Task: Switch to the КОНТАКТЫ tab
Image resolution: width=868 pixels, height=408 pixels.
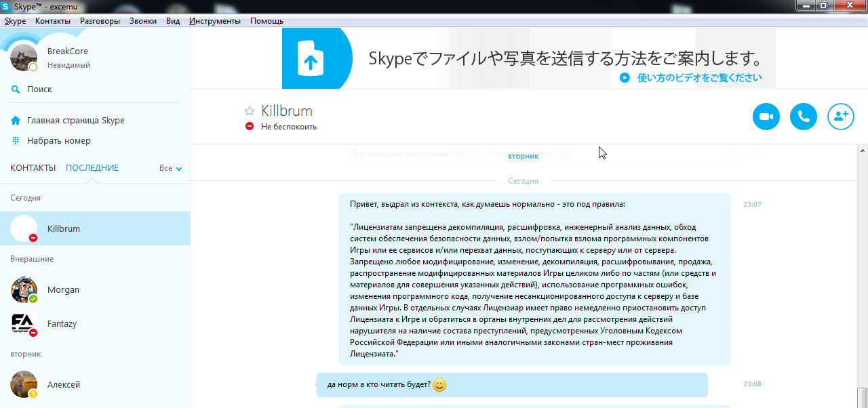Action: tap(33, 168)
